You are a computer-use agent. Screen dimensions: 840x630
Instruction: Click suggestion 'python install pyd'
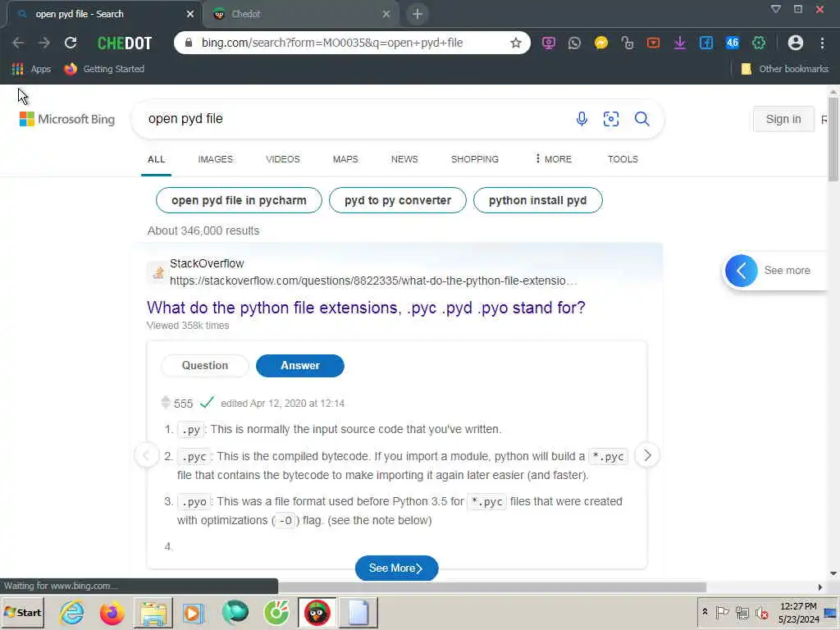pyautogui.click(x=538, y=200)
